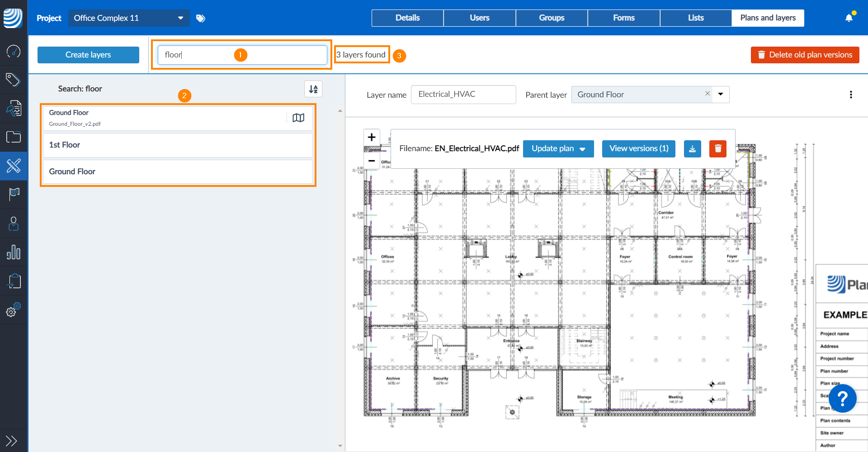Expand the sidebar with double chevron
The image size is (868, 452).
(11, 441)
